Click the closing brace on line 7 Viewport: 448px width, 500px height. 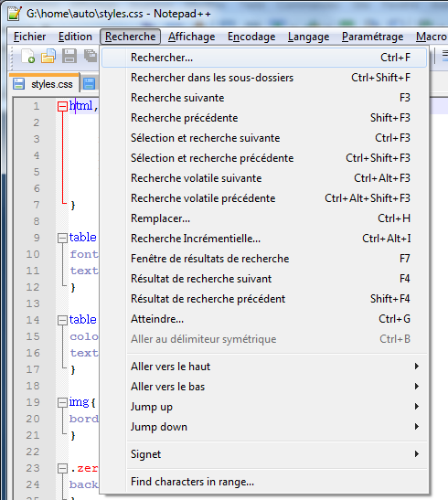pyautogui.click(x=73, y=205)
